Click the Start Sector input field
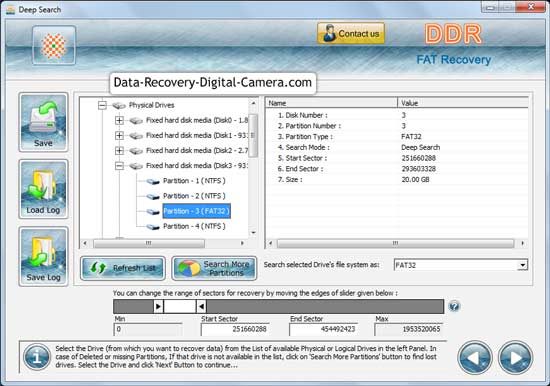550x386 pixels. coord(235,330)
